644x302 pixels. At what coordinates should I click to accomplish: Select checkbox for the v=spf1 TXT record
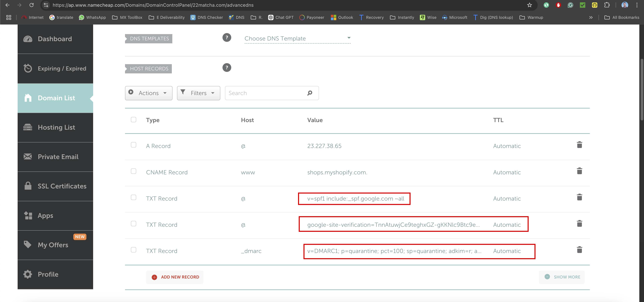pyautogui.click(x=134, y=197)
